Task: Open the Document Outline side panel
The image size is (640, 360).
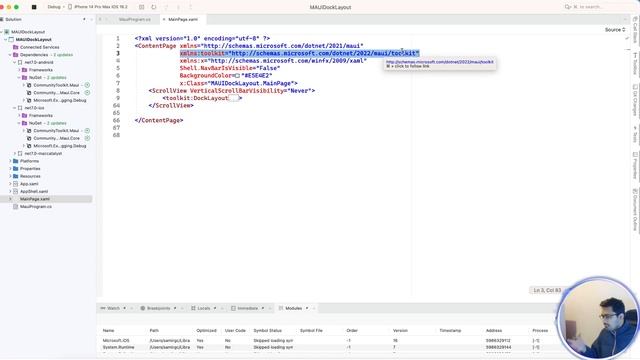Action: (x=635, y=209)
